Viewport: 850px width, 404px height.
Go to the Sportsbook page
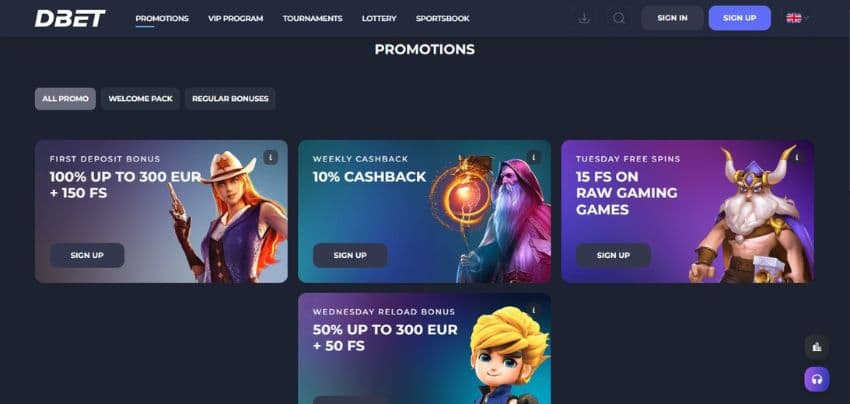442,18
